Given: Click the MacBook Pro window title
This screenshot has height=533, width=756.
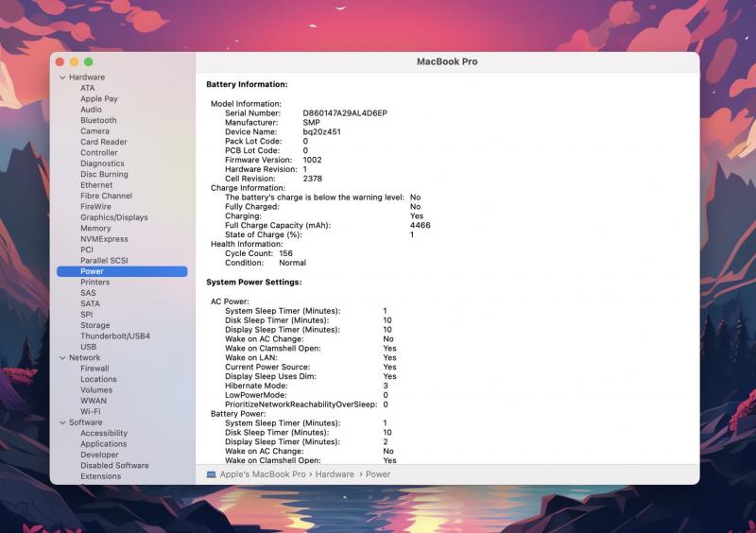Looking at the screenshot, I should coord(447,61).
